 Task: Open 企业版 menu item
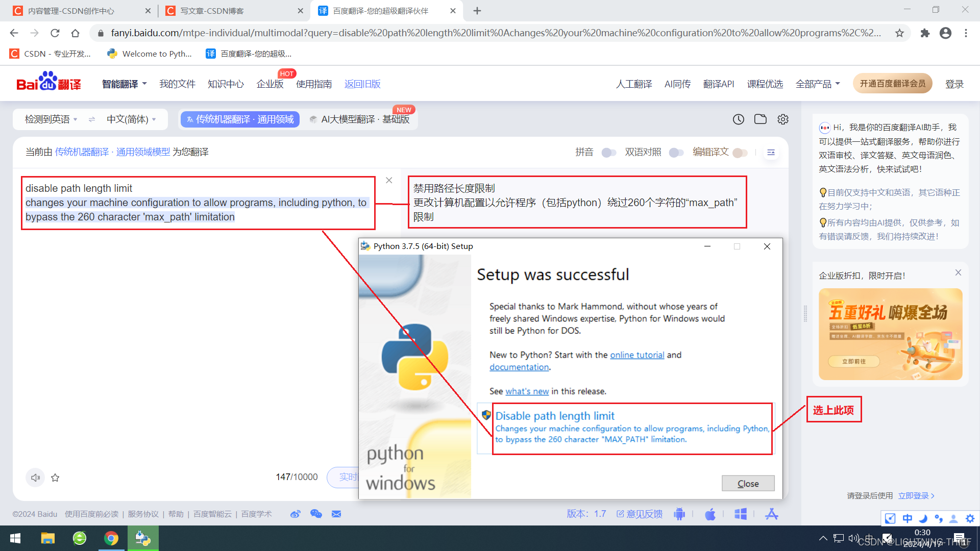click(270, 84)
